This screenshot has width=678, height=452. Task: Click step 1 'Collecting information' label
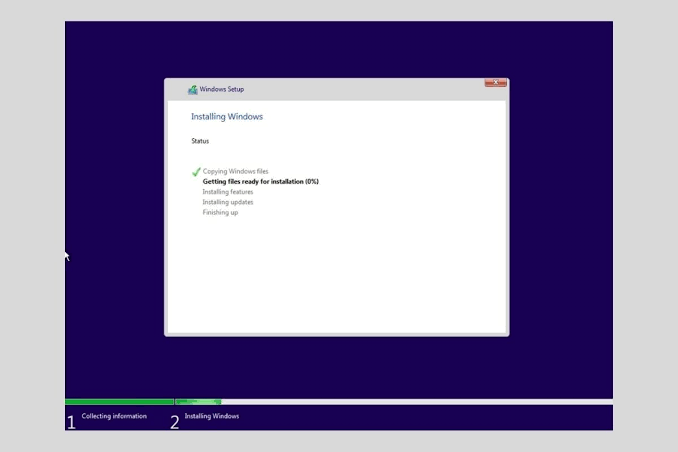click(x=114, y=416)
